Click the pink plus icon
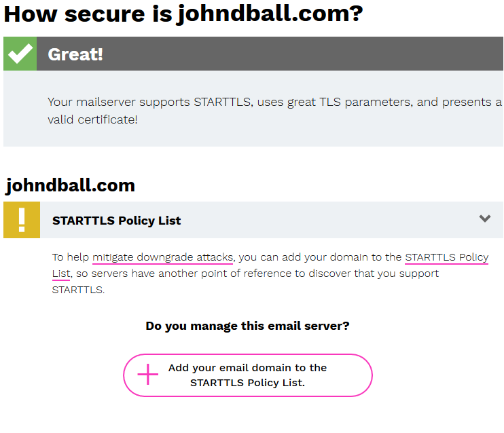This screenshot has width=504, height=433. 148,374
